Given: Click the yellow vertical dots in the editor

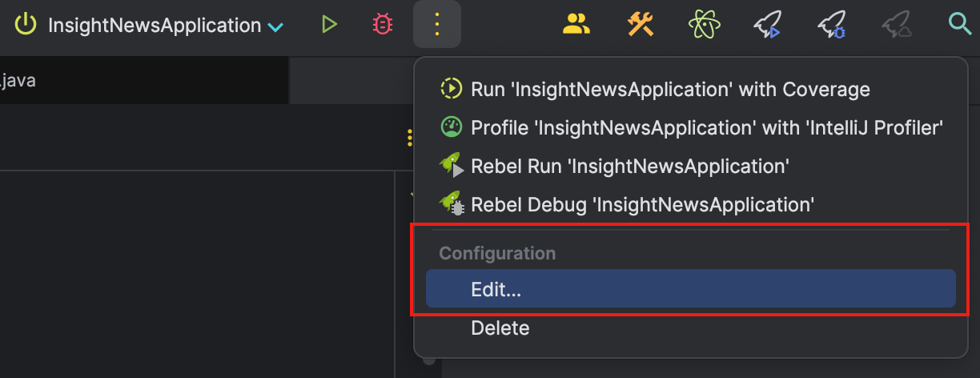Looking at the screenshot, I should [x=409, y=138].
